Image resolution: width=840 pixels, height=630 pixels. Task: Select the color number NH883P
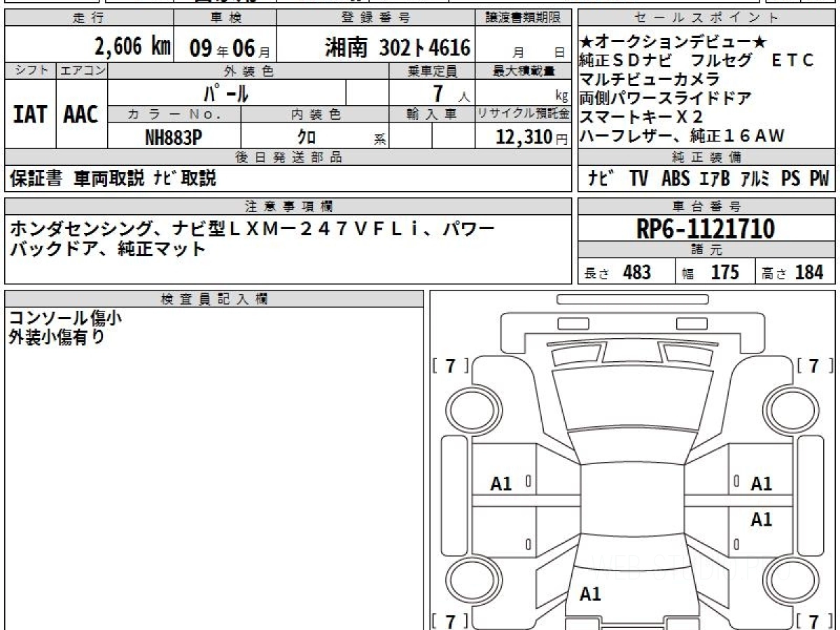(x=174, y=137)
